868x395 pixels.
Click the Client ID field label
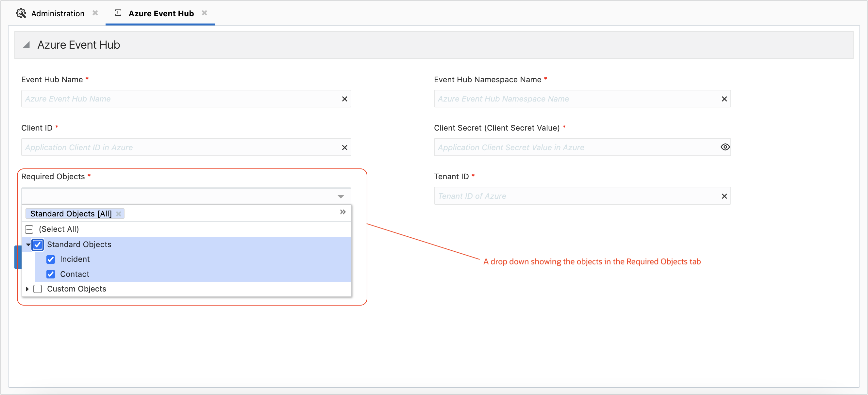click(x=37, y=128)
